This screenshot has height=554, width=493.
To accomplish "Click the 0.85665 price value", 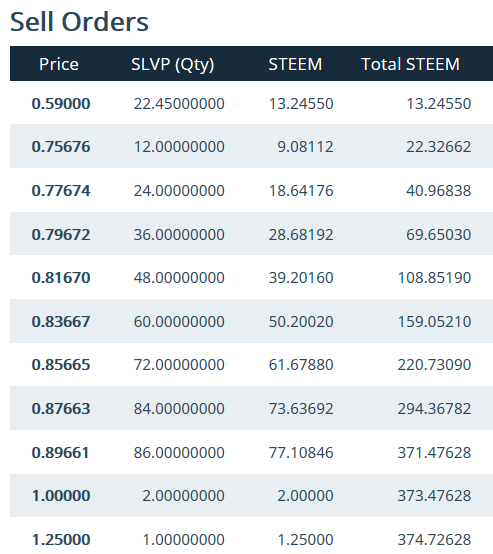I will (61, 365).
